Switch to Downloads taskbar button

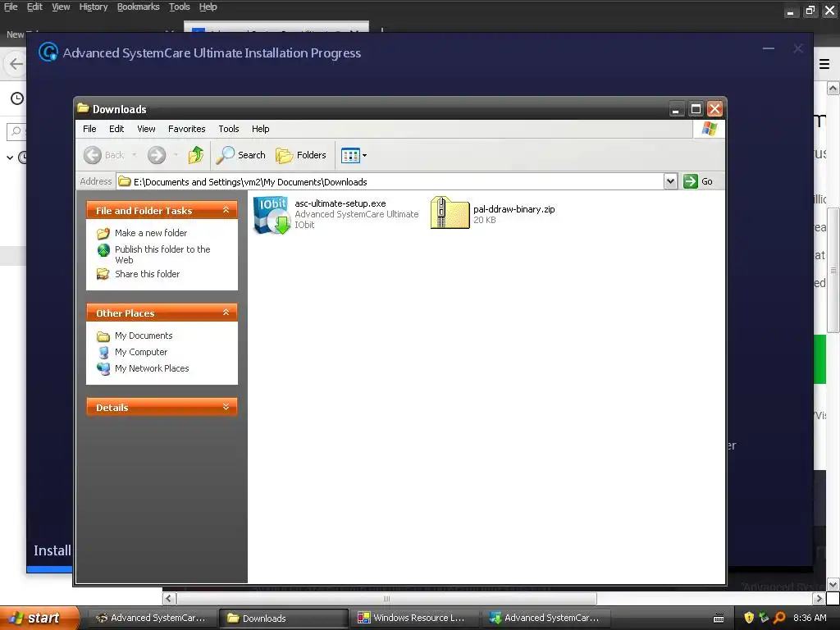click(x=283, y=619)
